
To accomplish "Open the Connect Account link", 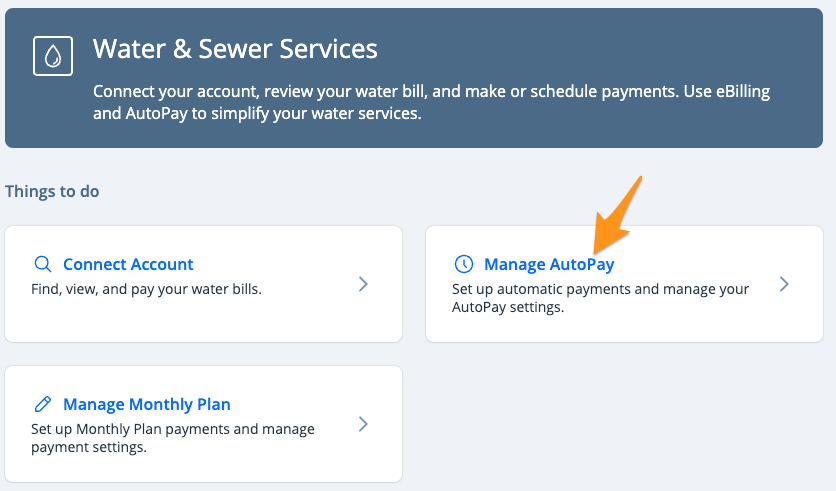I will pyautogui.click(x=128, y=264).
